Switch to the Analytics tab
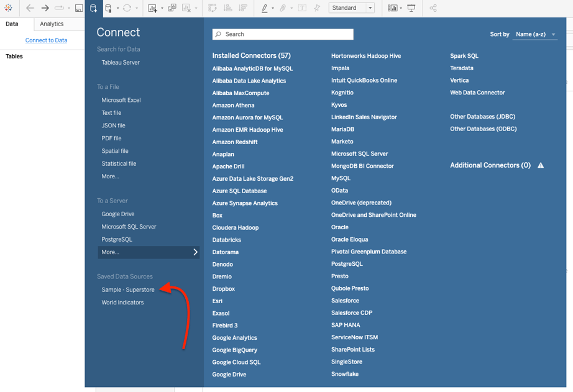Image resolution: width=573 pixels, height=392 pixels. [x=52, y=24]
